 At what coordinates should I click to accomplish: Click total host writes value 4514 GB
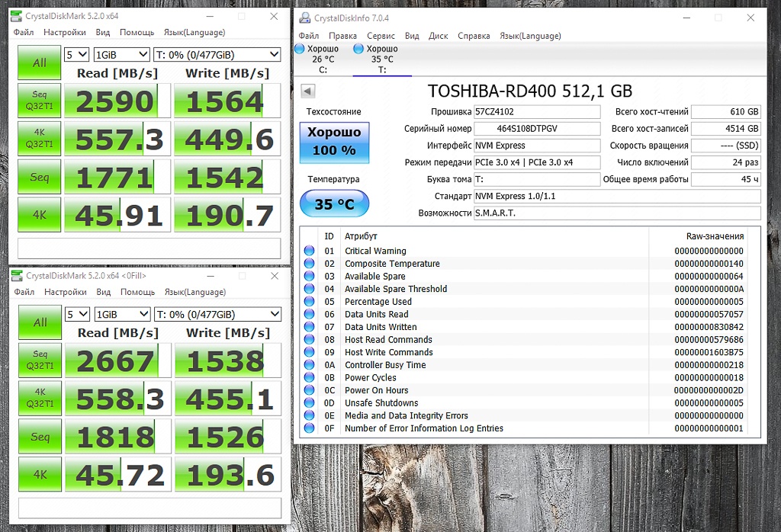tap(726, 128)
